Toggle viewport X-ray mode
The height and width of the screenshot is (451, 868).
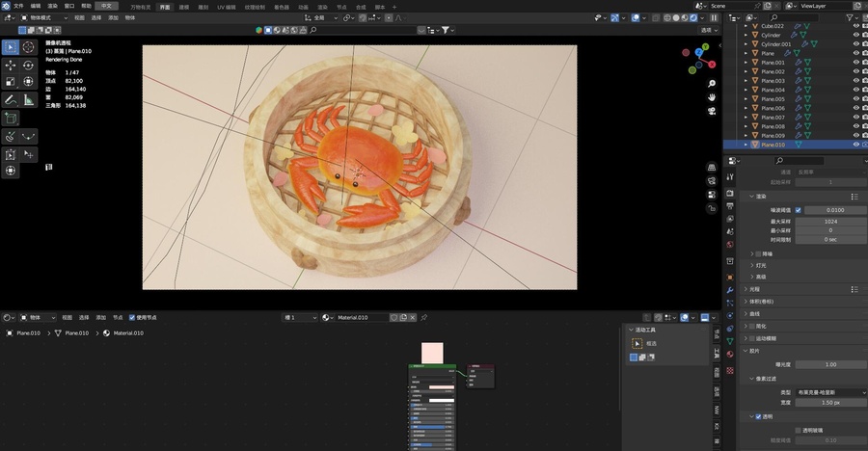click(x=656, y=17)
